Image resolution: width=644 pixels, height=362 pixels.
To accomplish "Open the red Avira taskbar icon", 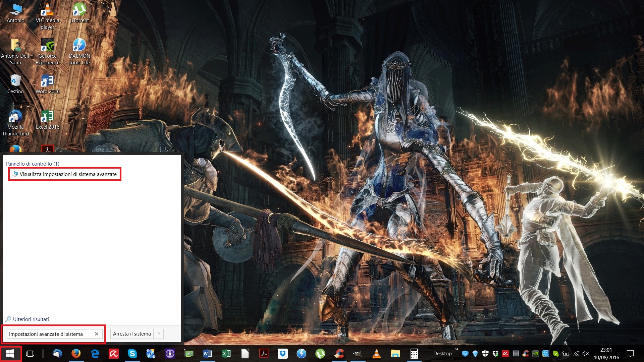I will [x=114, y=354].
